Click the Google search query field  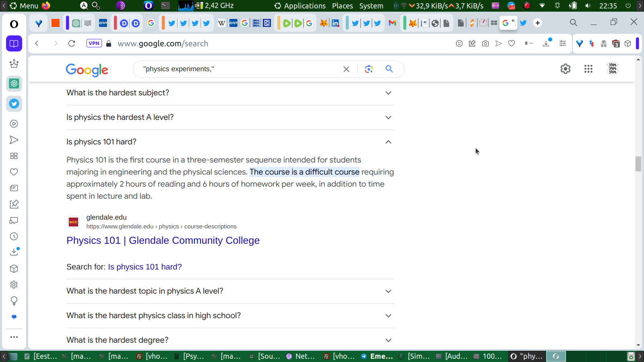click(x=239, y=69)
